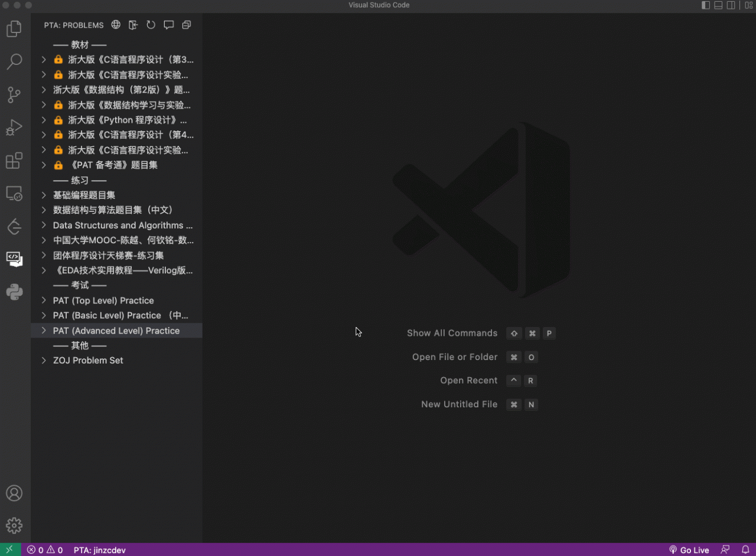This screenshot has width=756, height=556.
Task: Select 浙大版《数据结构学习与实验 row
Action: pyautogui.click(x=116, y=105)
